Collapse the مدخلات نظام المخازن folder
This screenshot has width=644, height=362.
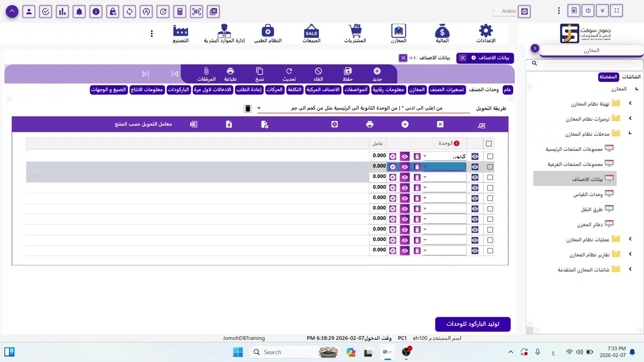pyautogui.click(x=630, y=134)
